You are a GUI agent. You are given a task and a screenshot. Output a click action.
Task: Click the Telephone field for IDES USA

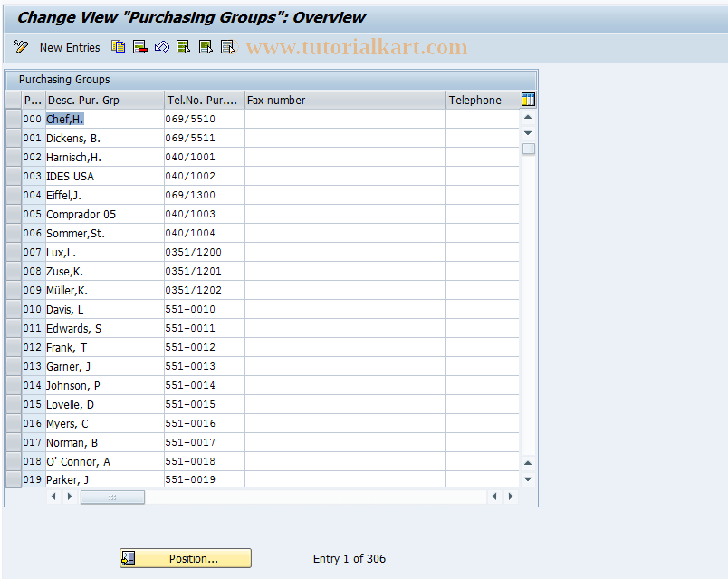(480, 176)
